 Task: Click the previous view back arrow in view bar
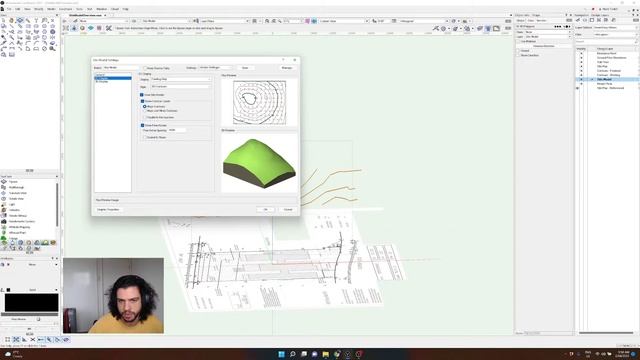tap(65, 21)
